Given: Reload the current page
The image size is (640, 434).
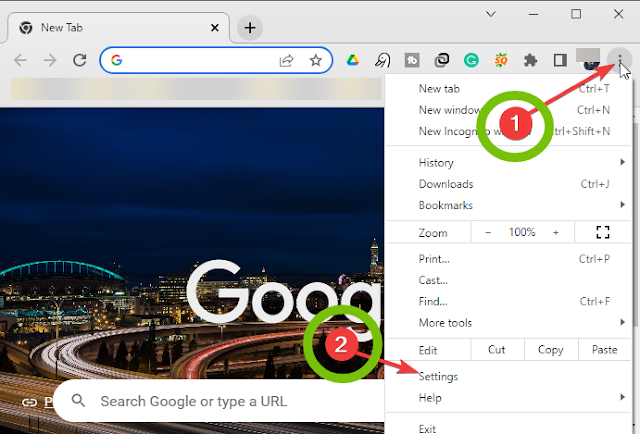Looking at the screenshot, I should (x=80, y=60).
